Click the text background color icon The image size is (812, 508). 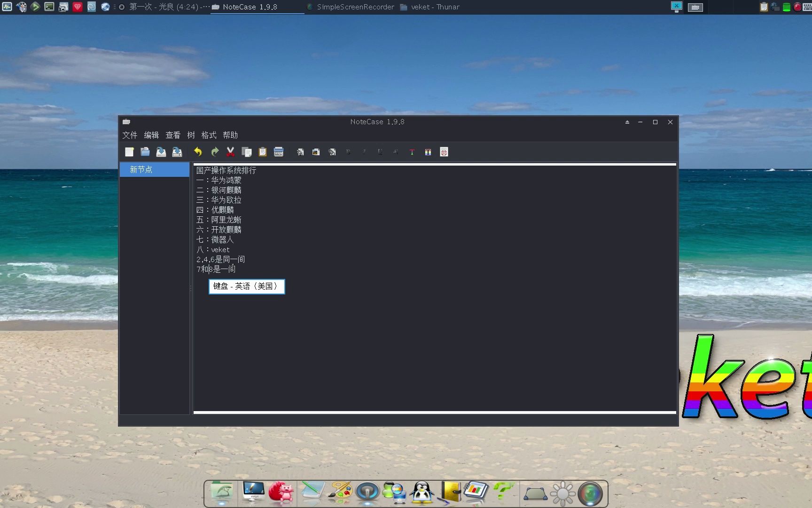428,152
